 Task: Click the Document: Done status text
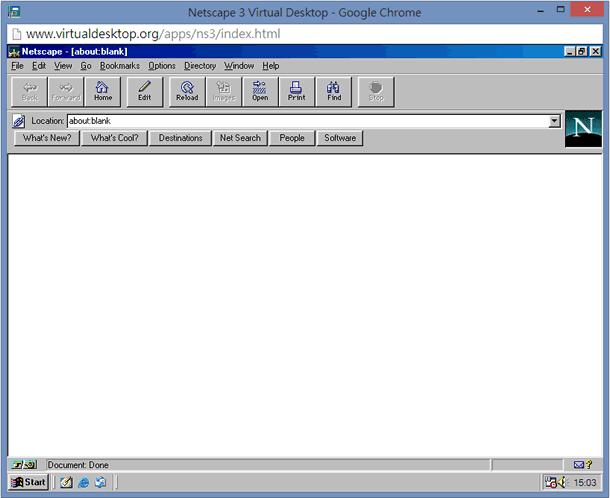point(78,465)
